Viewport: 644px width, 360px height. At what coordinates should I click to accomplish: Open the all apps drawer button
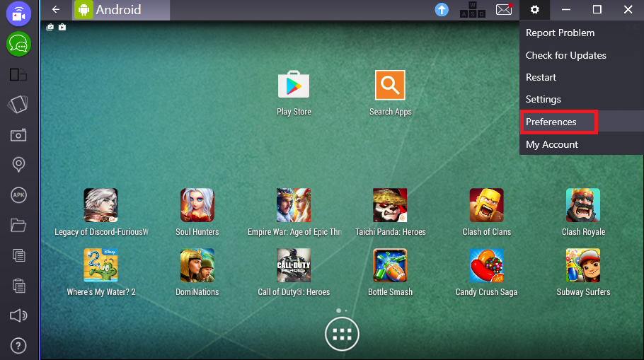coord(342,334)
